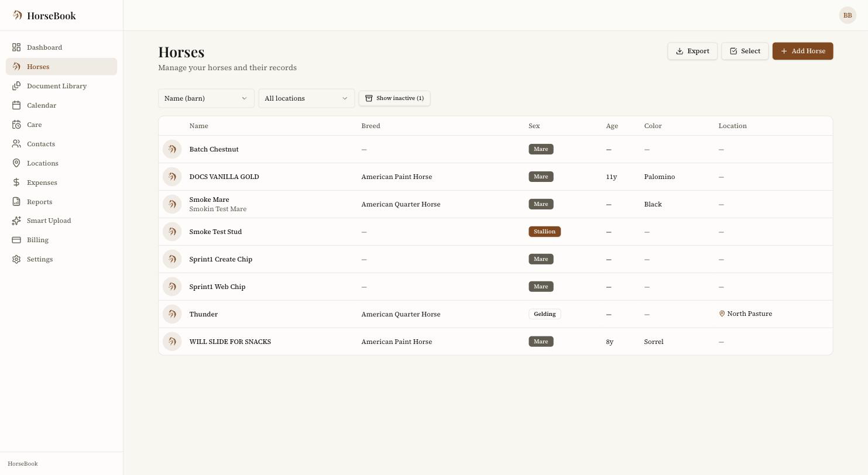
Task: Click the Gelding badge on Thunder row
Action: (x=545, y=314)
